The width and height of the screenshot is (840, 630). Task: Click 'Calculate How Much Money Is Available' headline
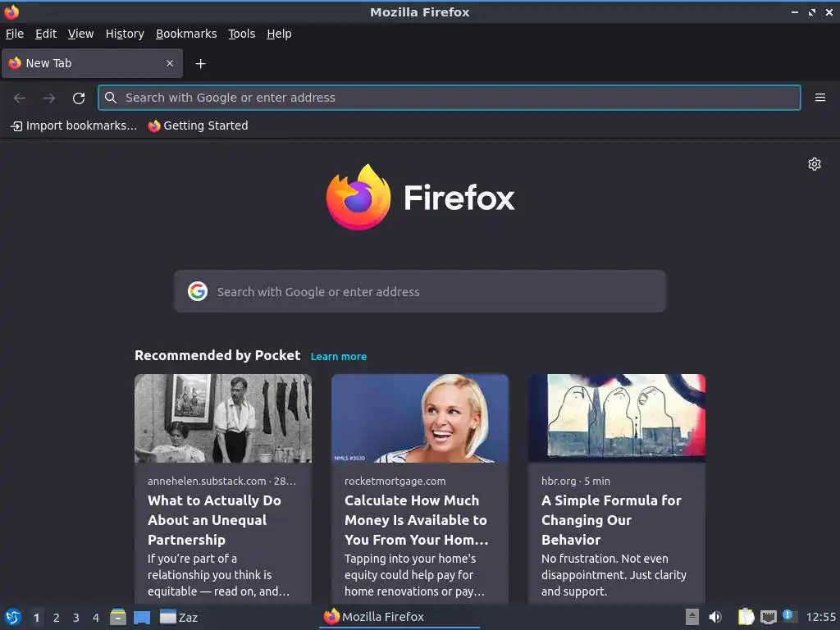[x=416, y=520]
